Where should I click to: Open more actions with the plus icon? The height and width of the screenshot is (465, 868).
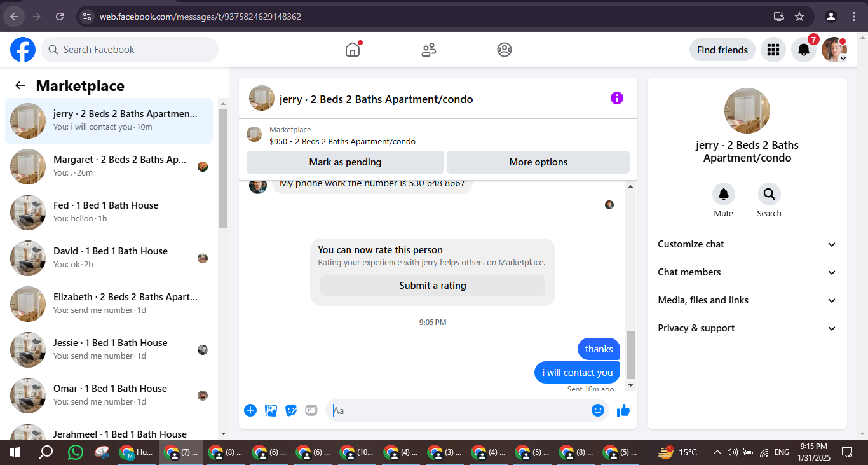click(250, 410)
